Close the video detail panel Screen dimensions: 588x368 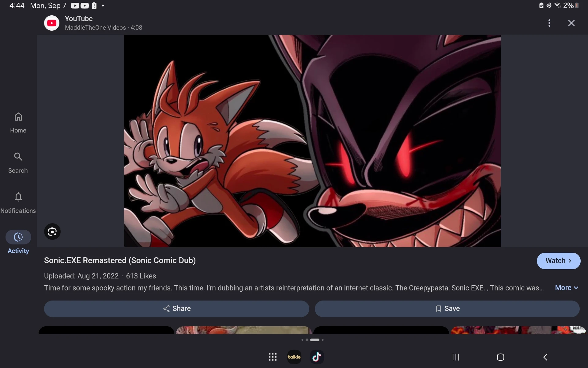coord(571,23)
